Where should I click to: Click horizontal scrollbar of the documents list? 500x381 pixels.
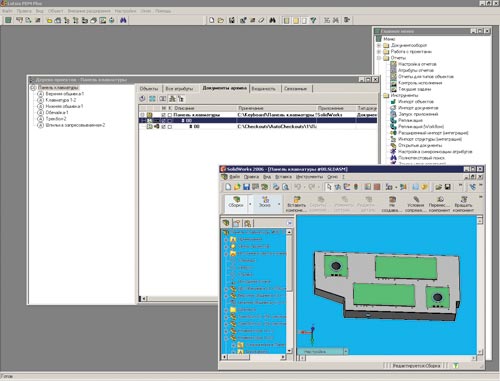(x=180, y=299)
